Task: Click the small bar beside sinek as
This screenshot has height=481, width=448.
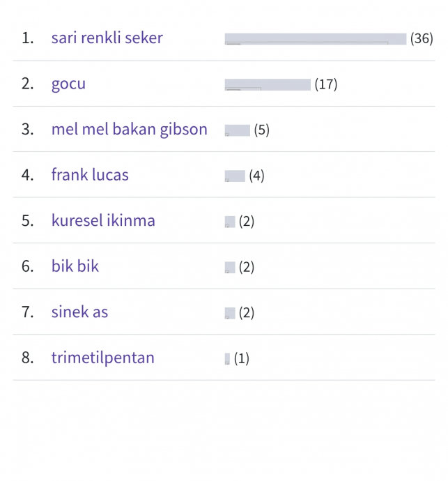Action: [x=230, y=313]
